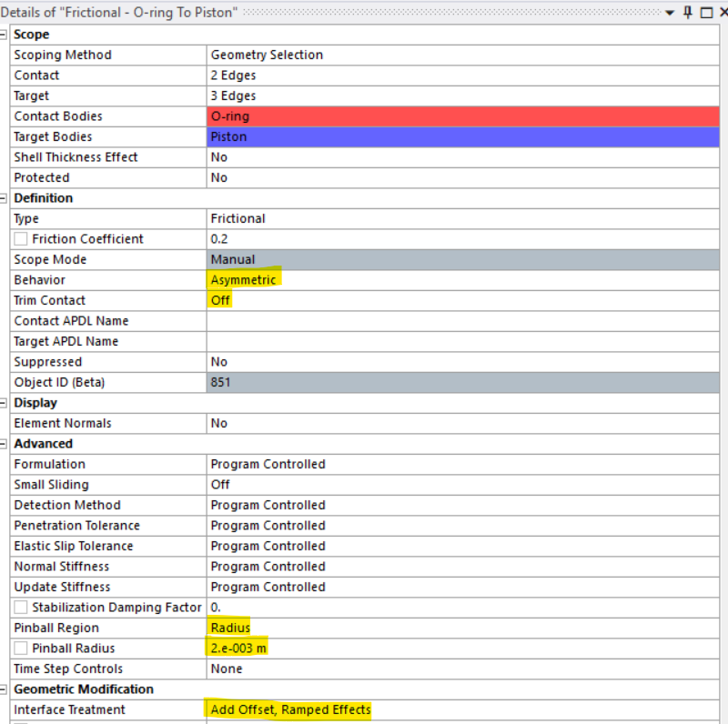Collapse the Definition section
728x724 pixels.
[4, 197]
